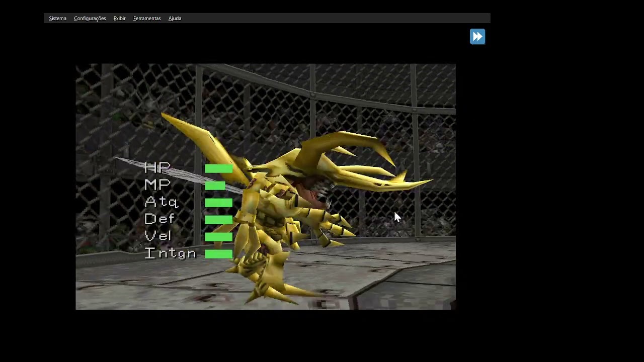Click the green MP stat bar
The width and height of the screenshot is (644, 362).
click(x=215, y=186)
